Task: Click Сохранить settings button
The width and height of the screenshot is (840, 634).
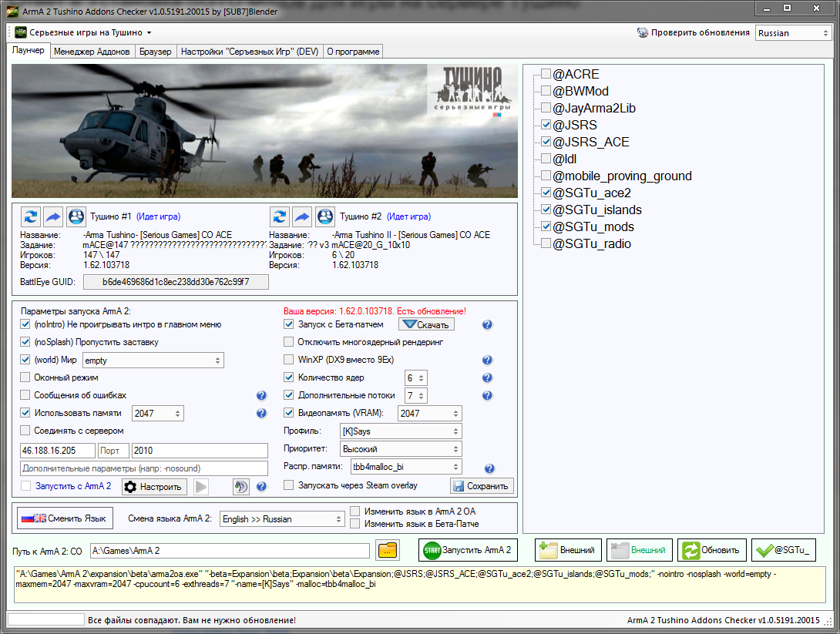Action: coord(482,486)
